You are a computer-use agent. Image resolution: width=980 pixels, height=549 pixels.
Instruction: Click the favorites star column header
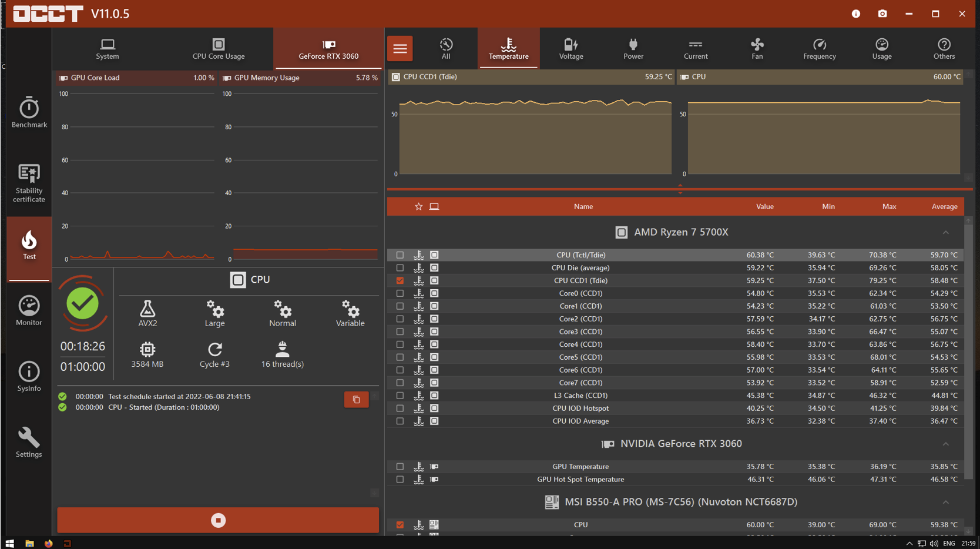click(x=418, y=206)
